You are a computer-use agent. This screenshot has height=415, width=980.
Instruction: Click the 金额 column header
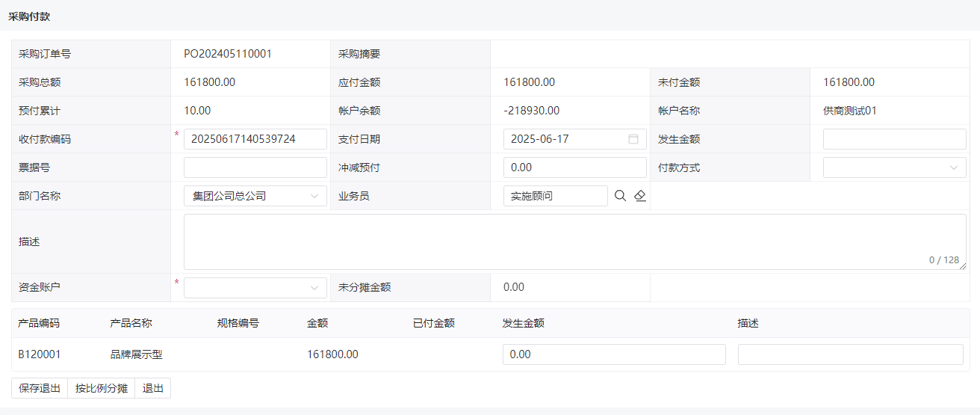tap(317, 323)
